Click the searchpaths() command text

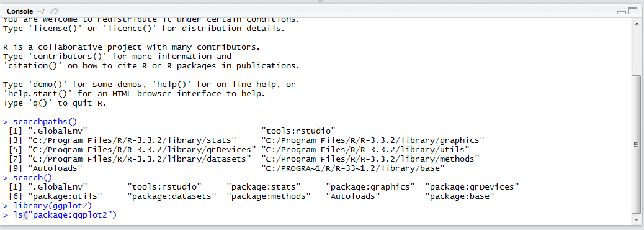[x=45, y=121]
